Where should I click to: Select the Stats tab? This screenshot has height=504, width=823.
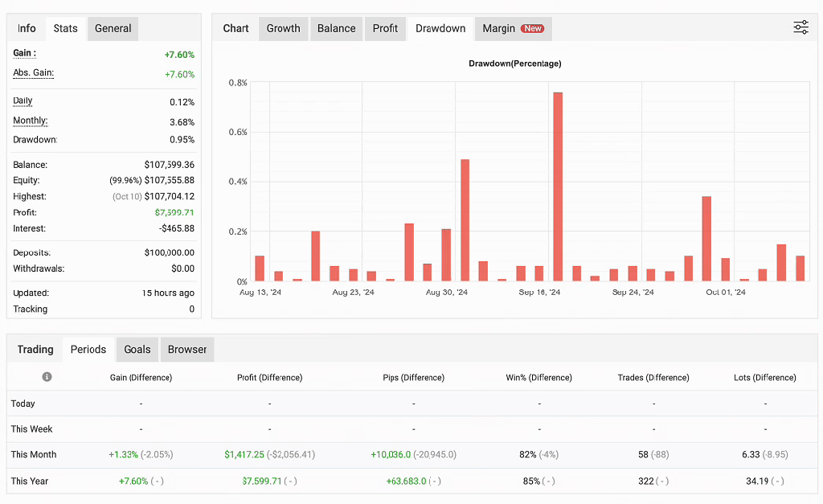66,28
